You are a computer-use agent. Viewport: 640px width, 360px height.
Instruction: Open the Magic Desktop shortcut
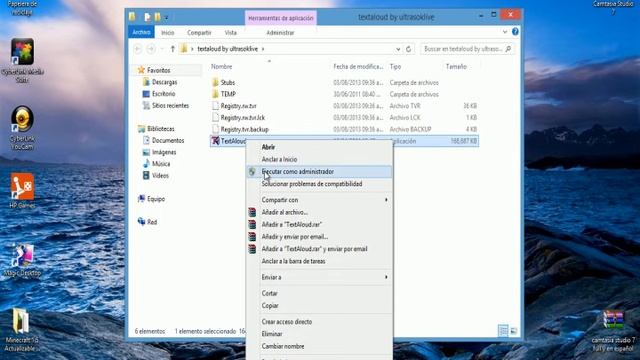pos(22,255)
